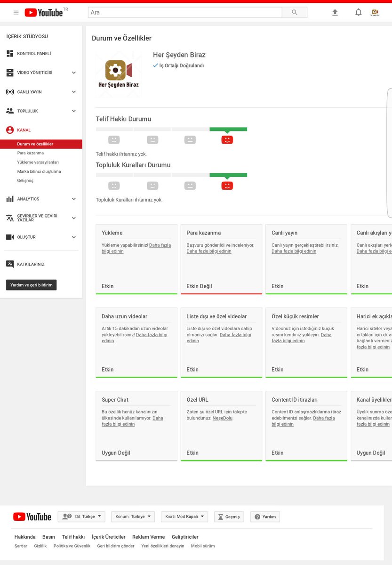Open the Konum: Türkiye location dropdown
The image size is (392, 565).
[133, 517]
